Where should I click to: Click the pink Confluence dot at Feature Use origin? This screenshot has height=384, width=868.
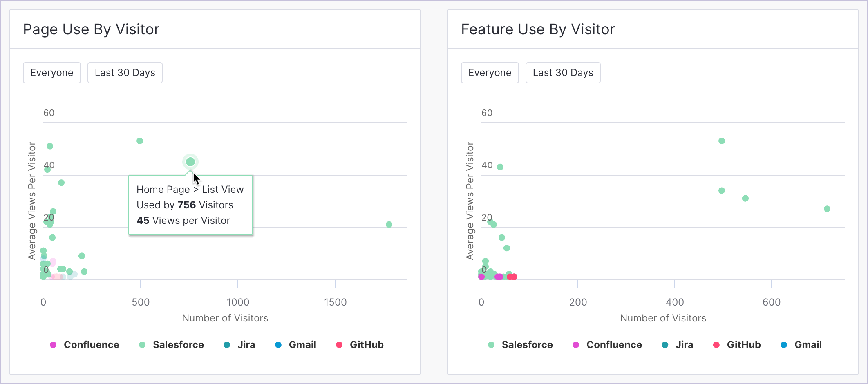pos(481,277)
